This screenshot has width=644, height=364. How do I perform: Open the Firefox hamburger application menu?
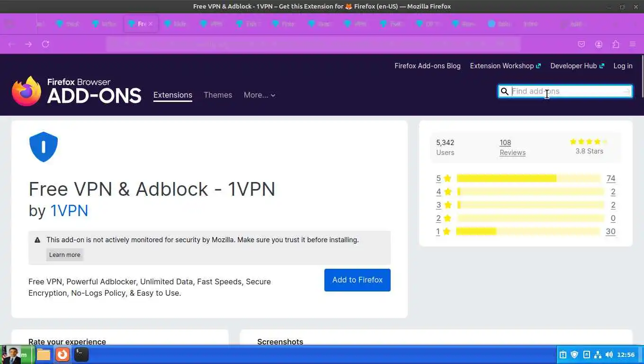633,44
